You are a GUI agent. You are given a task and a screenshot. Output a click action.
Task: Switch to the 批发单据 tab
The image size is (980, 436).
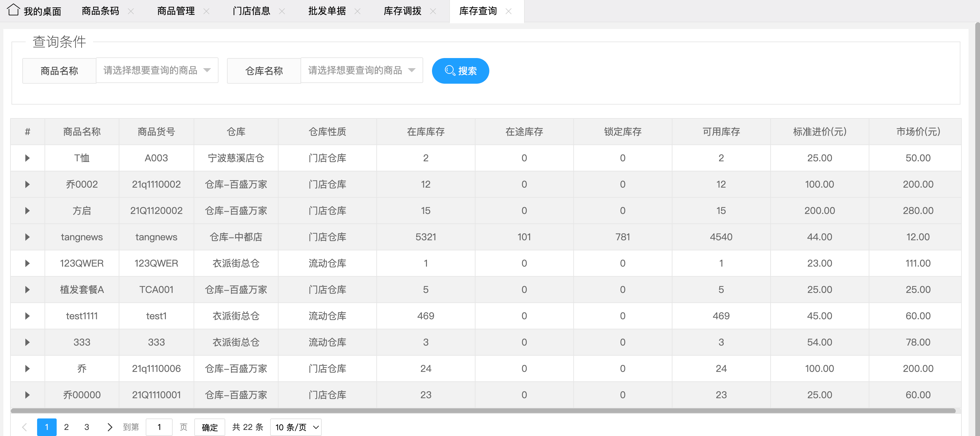(x=327, y=11)
